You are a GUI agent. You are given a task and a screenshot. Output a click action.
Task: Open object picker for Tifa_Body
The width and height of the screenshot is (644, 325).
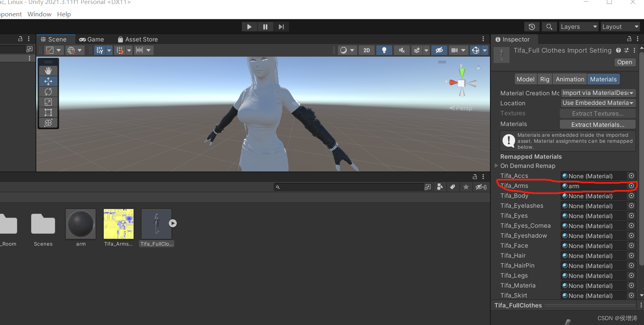631,196
